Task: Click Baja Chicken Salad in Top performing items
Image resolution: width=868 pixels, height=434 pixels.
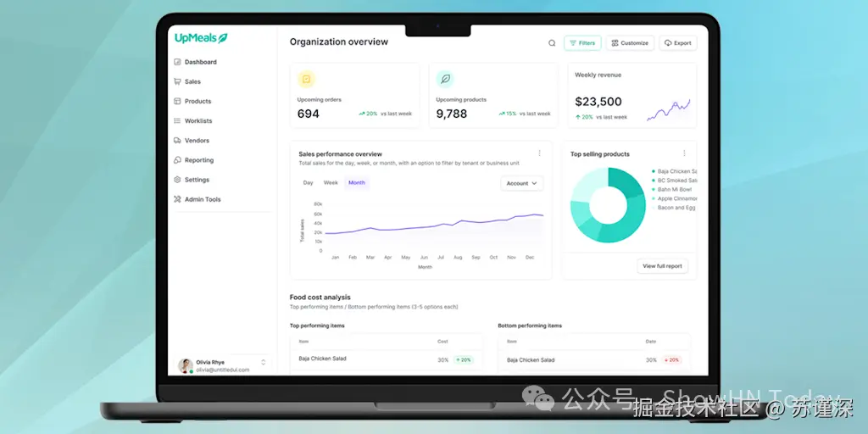Action: [322, 359]
